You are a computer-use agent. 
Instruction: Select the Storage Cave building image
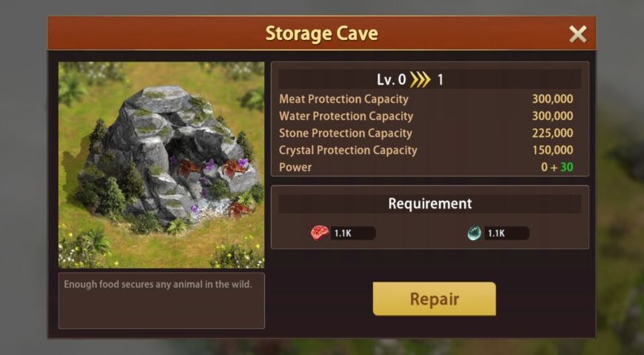[x=161, y=165]
